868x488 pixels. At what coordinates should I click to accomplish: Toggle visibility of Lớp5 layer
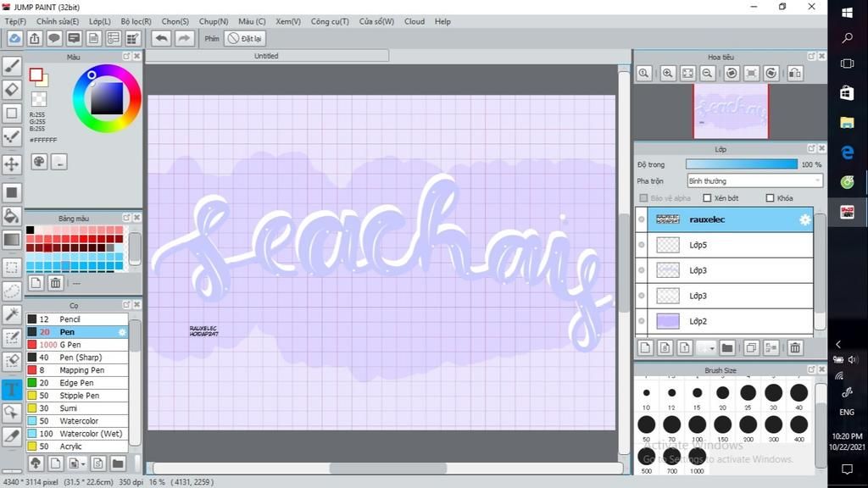point(642,245)
